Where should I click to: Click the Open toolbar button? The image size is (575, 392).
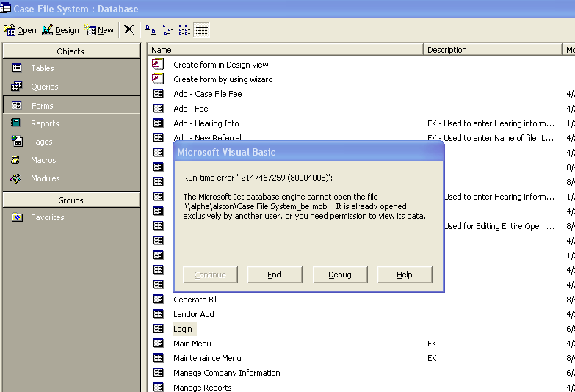(x=20, y=30)
